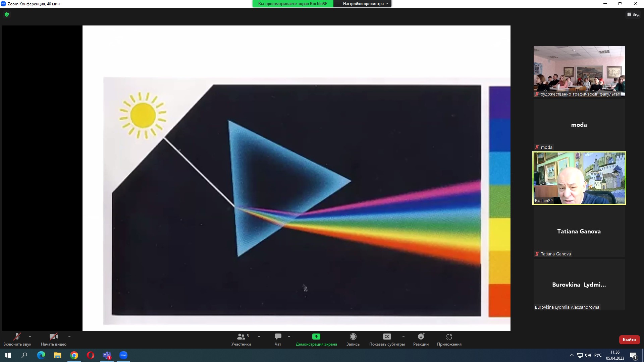Click the gallery panel resize divider
This screenshot has width=644, height=362.
click(512, 178)
